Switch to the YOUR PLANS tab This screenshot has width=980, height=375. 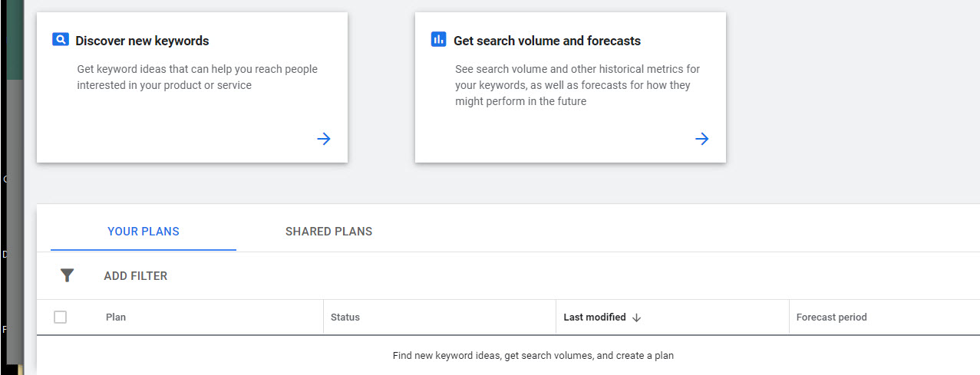tap(144, 232)
